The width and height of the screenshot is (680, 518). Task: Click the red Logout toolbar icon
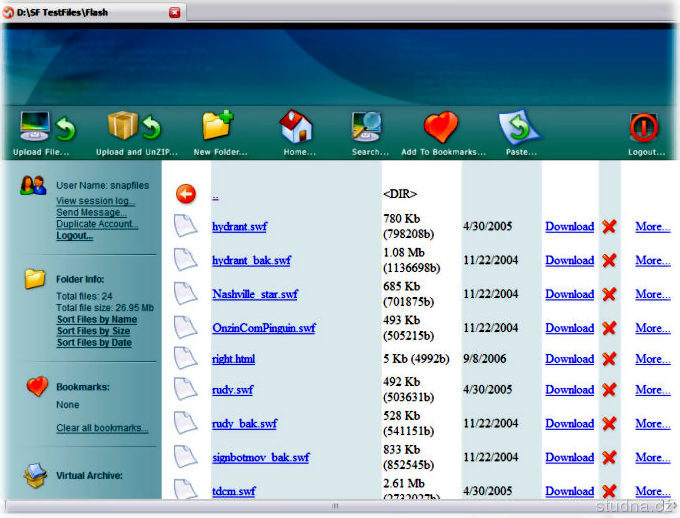(645, 127)
